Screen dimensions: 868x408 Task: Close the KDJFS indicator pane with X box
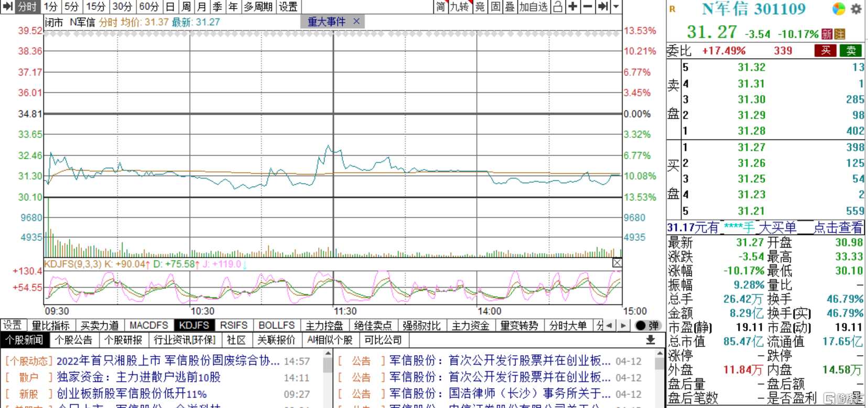coord(617,263)
